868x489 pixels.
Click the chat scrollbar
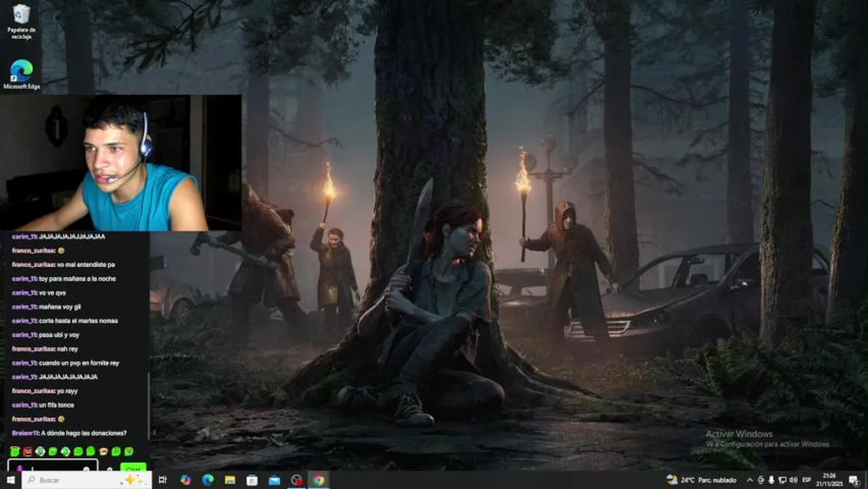tap(149, 407)
